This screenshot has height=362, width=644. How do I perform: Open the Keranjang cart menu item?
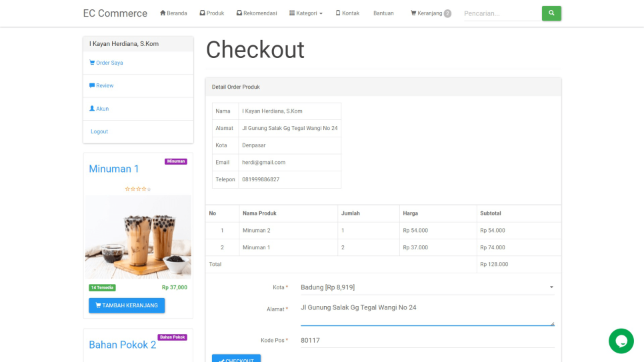[431, 13]
